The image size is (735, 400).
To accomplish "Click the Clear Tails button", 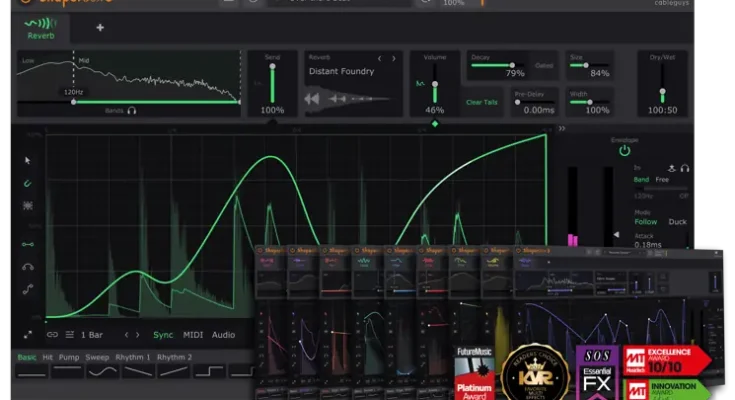I will (x=484, y=102).
